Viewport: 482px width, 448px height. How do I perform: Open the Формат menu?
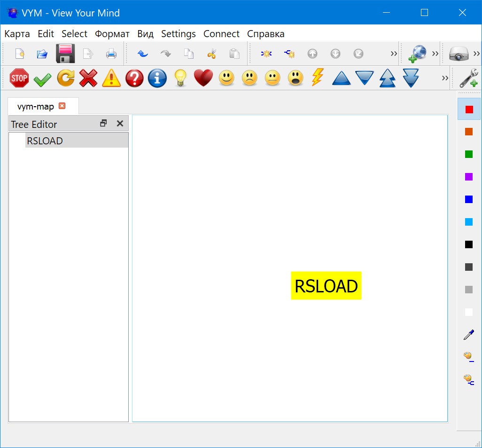(x=112, y=34)
